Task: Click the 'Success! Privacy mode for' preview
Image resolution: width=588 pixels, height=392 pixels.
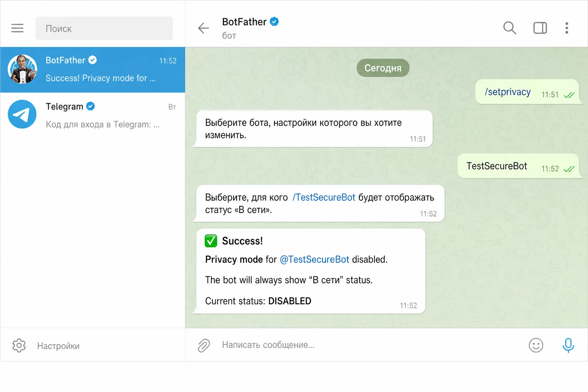Action: pos(100,78)
